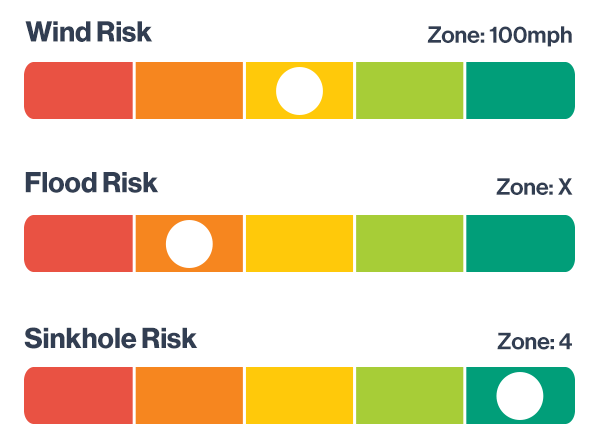Click the "Zone: 100mph" label
600x447 pixels.
coord(499,37)
